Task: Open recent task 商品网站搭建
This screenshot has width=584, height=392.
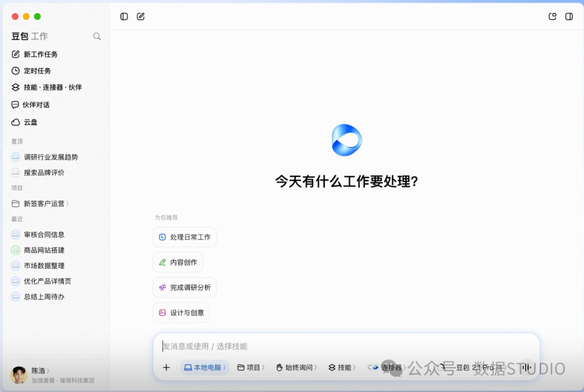Action: tap(44, 250)
